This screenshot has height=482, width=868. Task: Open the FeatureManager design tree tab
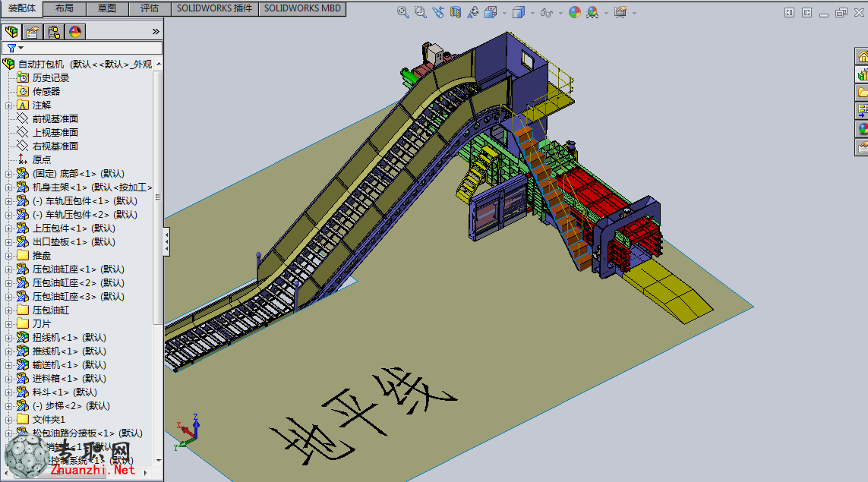click(11, 32)
